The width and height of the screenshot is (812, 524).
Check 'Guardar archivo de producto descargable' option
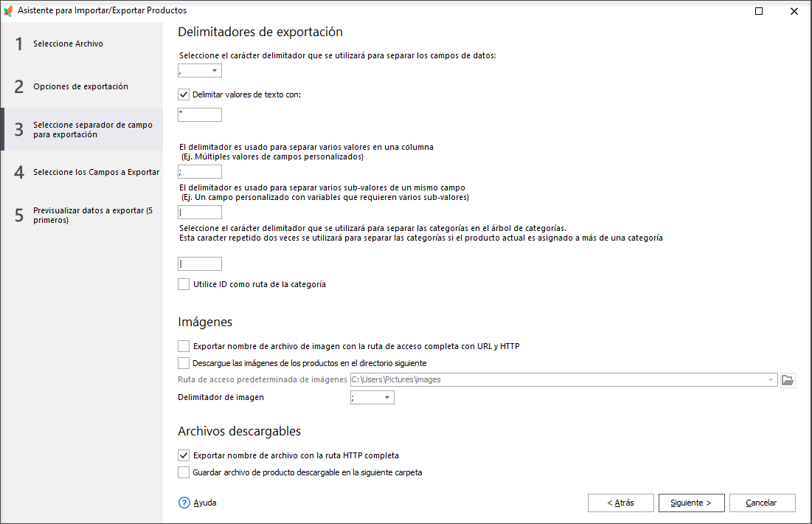coord(184,472)
